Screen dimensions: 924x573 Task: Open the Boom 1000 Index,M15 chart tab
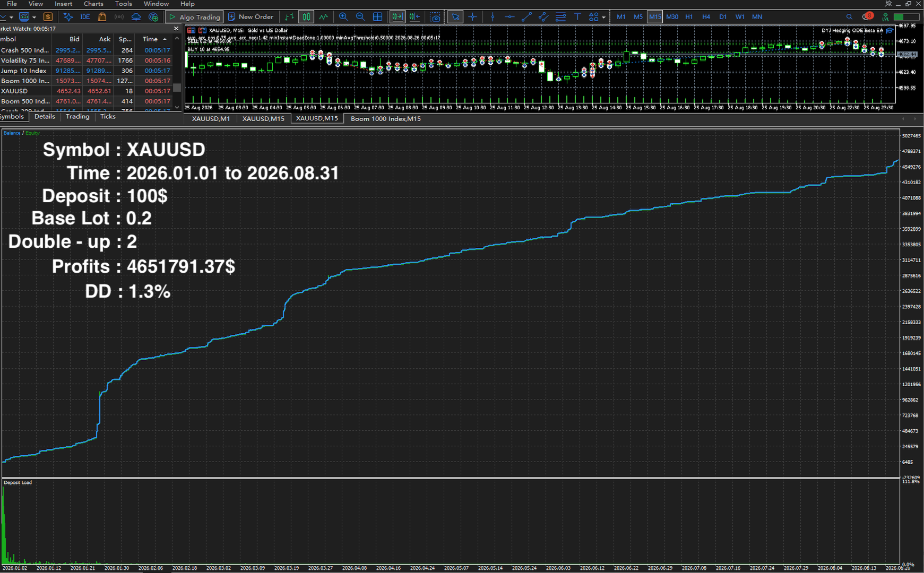[386, 119]
